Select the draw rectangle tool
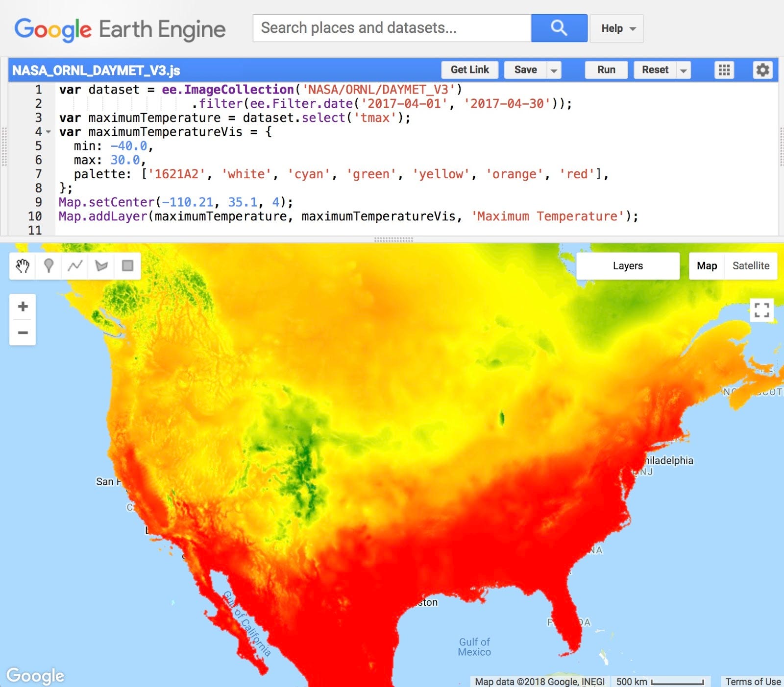This screenshot has width=784, height=687. (x=128, y=266)
